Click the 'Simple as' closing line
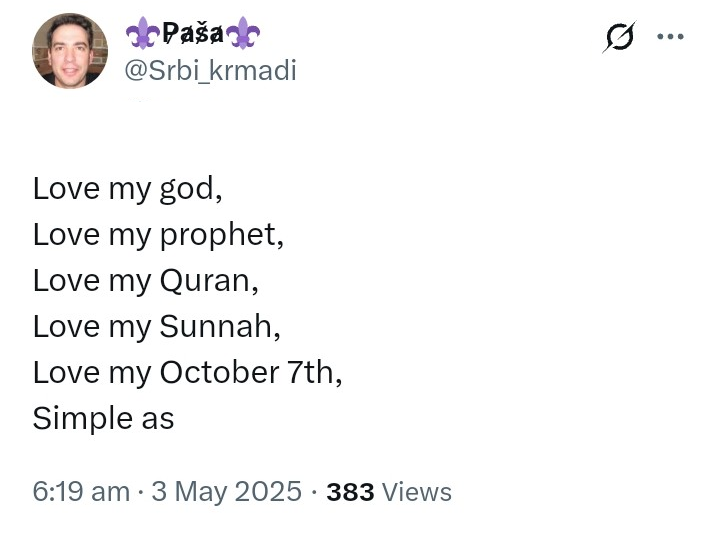Image resolution: width=719 pixels, height=541 pixels. (104, 419)
